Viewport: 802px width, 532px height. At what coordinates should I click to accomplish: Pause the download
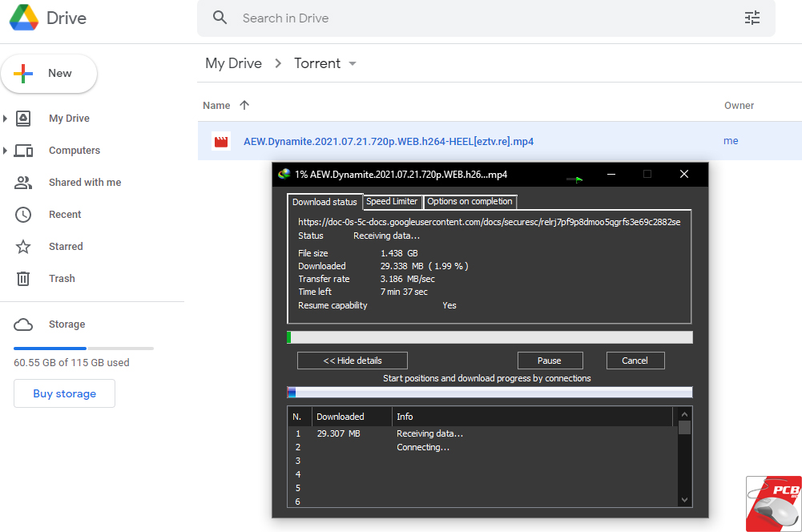click(x=550, y=361)
